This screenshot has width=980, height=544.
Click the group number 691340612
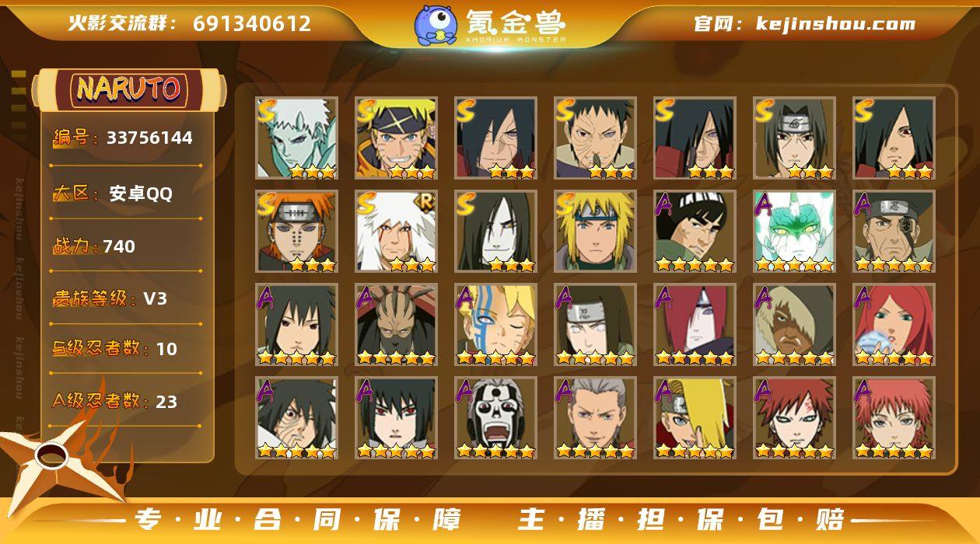252,23
